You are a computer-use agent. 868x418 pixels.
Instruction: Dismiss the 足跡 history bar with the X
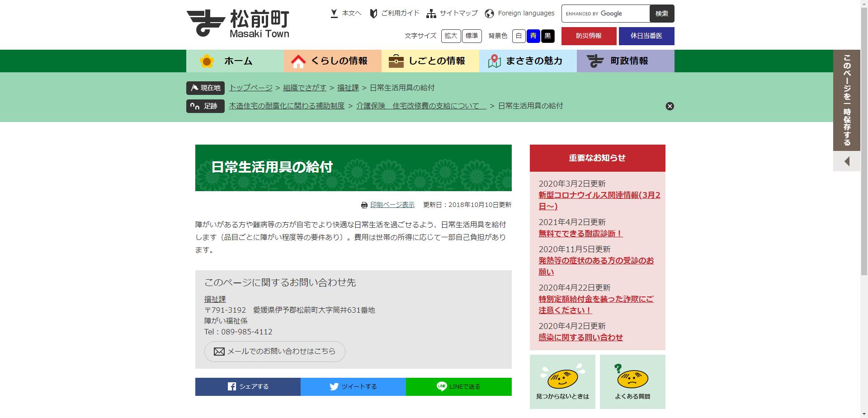[x=670, y=106]
